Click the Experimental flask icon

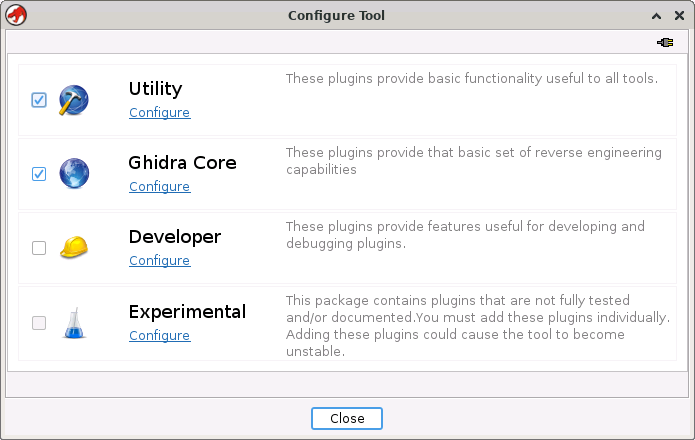pos(74,322)
